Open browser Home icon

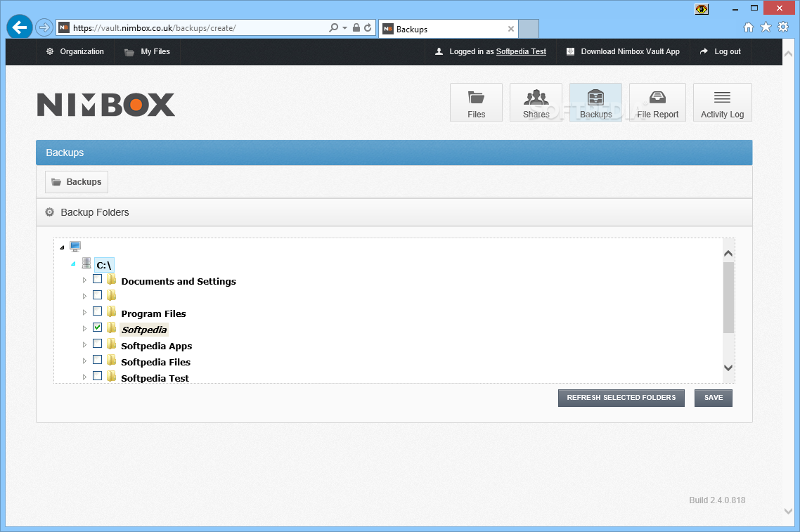tap(749, 27)
